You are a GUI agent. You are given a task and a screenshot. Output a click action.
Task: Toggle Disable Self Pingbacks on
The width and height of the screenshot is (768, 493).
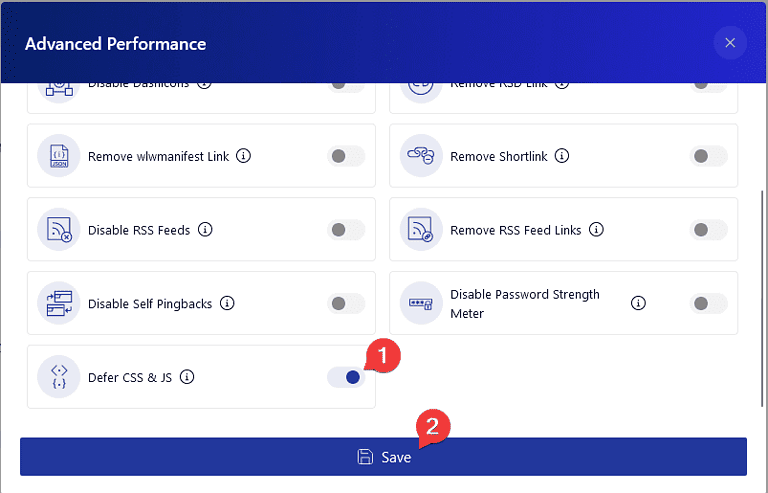[x=346, y=303]
